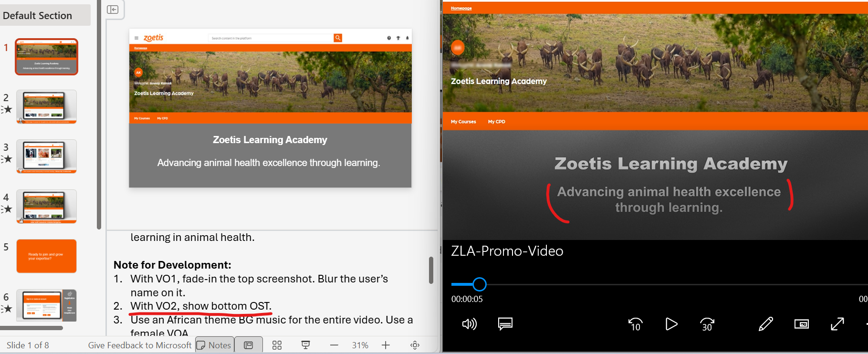
Task: Click the Default Section header
Action: click(x=38, y=15)
